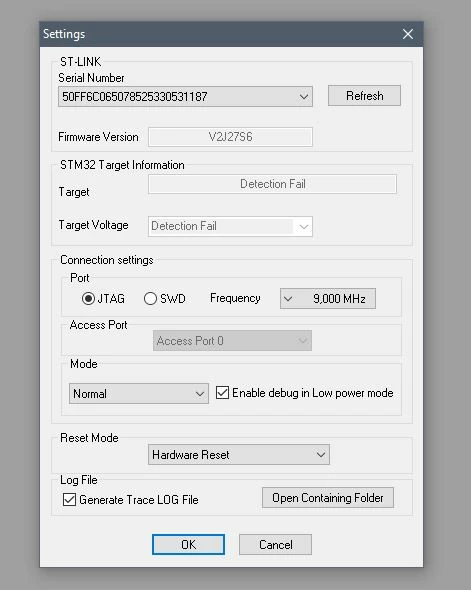Open the Reset Mode dropdown Hardware Reset
This screenshot has height=590, width=471.
[239, 455]
